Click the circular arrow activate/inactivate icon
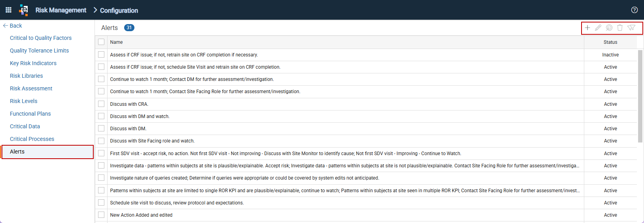The width and height of the screenshot is (644, 223). pyautogui.click(x=609, y=28)
